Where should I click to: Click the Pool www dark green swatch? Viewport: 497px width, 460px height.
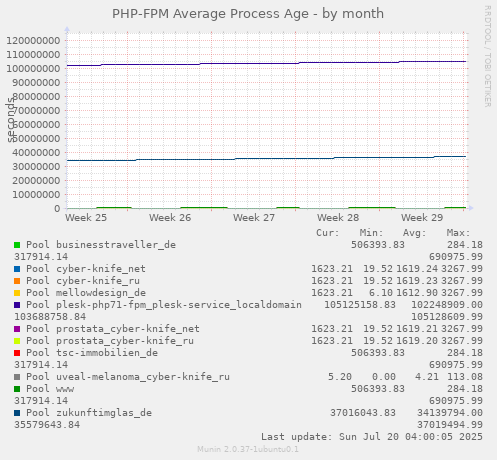(17, 389)
